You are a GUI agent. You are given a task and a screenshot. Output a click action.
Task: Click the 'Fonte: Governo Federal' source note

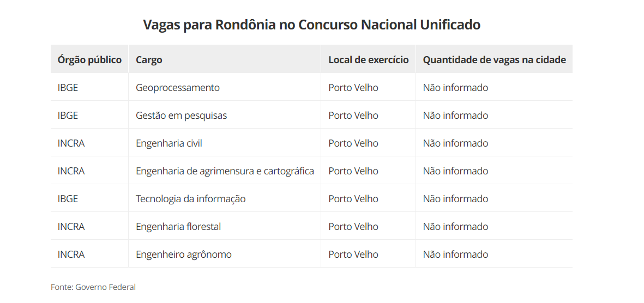click(93, 287)
